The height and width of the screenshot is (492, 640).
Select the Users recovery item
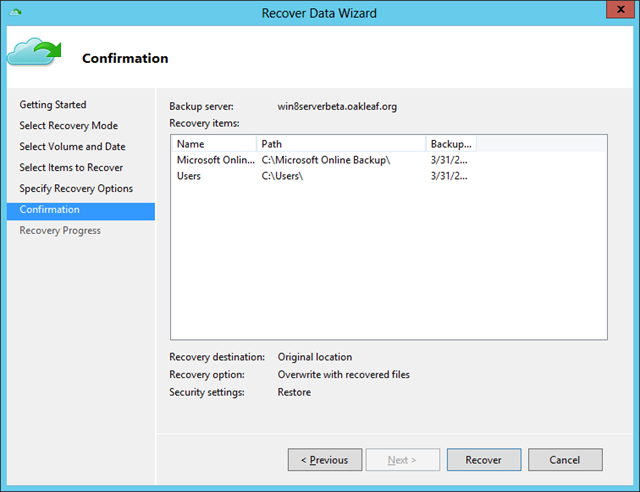coord(189,176)
